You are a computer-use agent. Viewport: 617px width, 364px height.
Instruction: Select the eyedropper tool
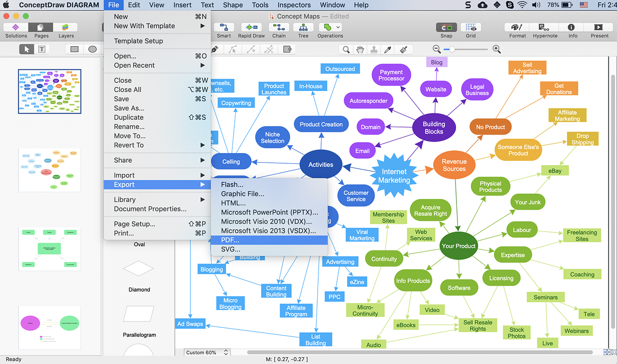pyautogui.click(x=387, y=49)
